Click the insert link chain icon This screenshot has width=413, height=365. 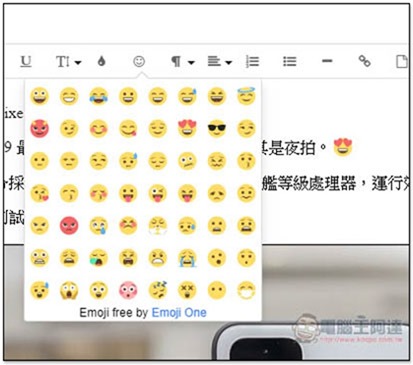tap(364, 61)
